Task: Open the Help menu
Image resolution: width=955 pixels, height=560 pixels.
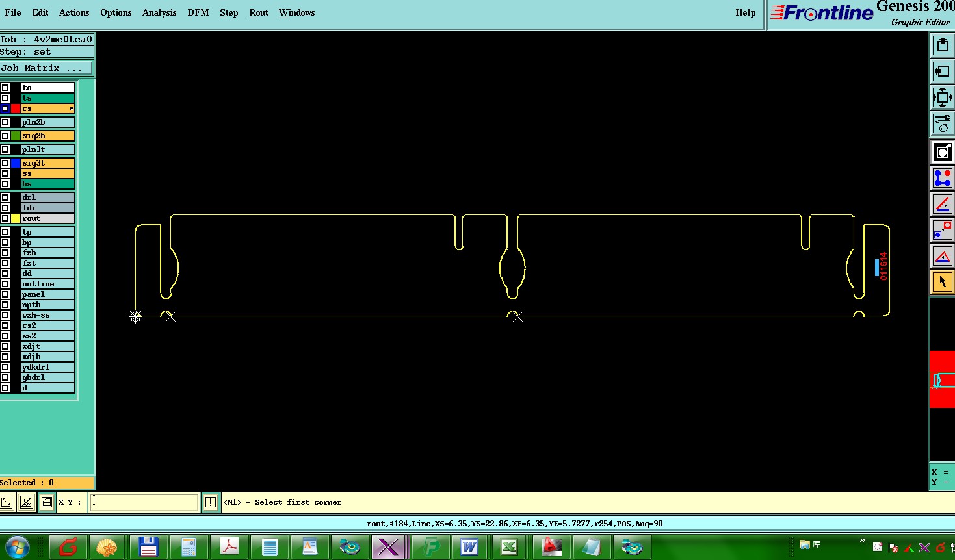Action: pos(746,12)
